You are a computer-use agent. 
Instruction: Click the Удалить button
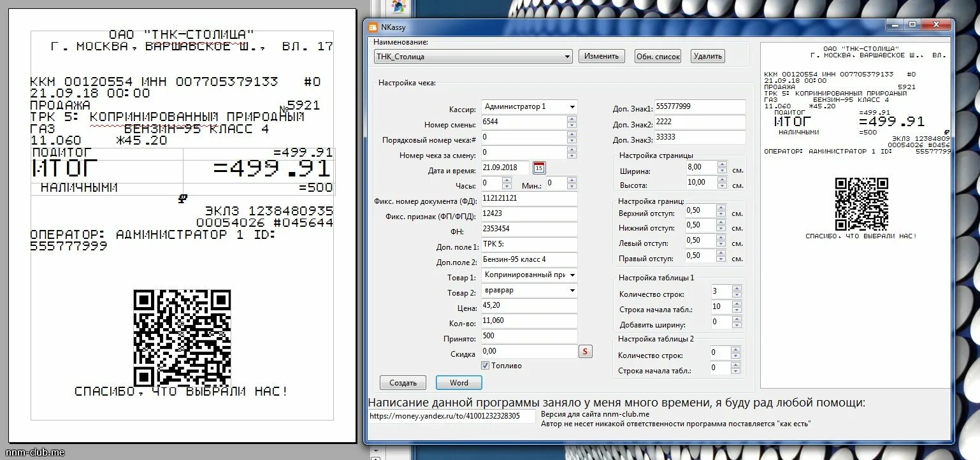[x=708, y=56]
